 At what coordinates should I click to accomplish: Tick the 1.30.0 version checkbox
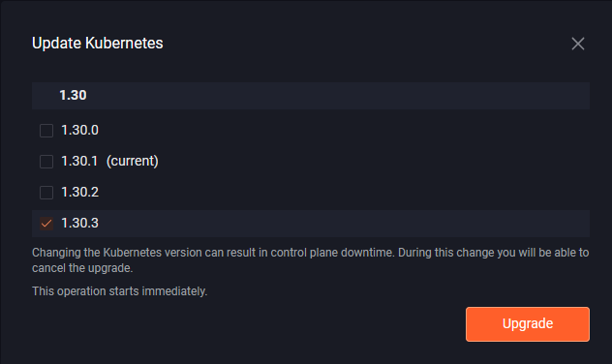click(46, 131)
